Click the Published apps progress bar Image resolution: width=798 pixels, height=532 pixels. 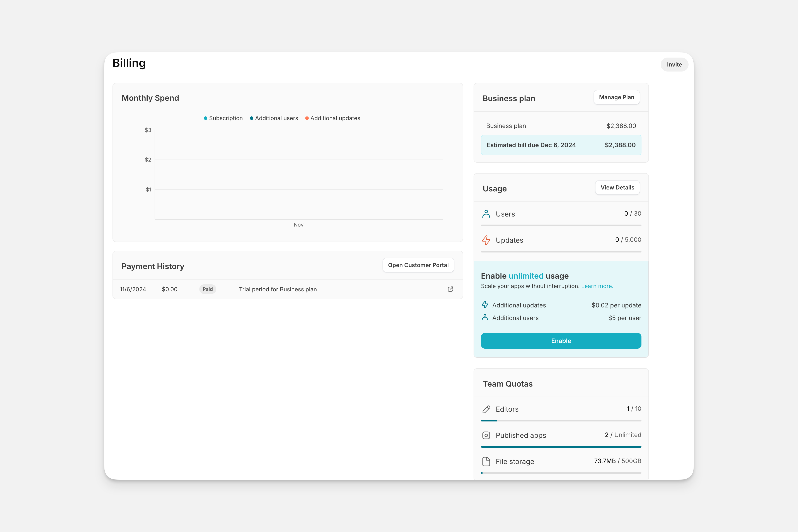tap(561, 447)
